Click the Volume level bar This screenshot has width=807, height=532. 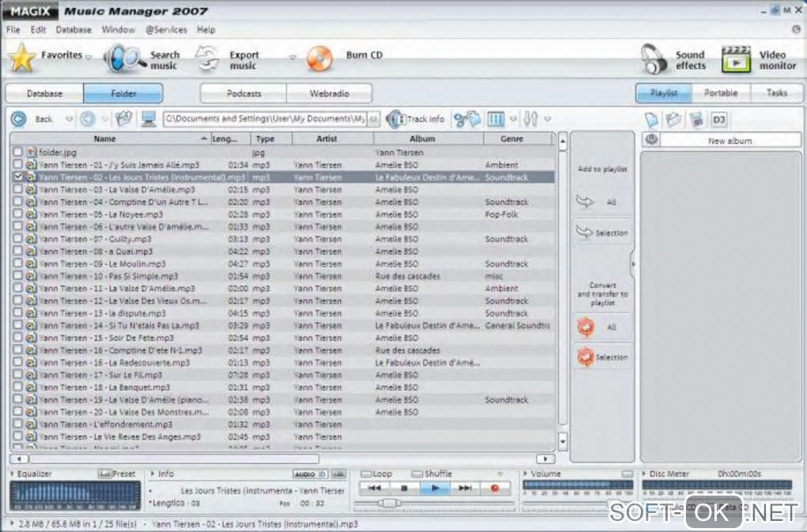pos(578,485)
